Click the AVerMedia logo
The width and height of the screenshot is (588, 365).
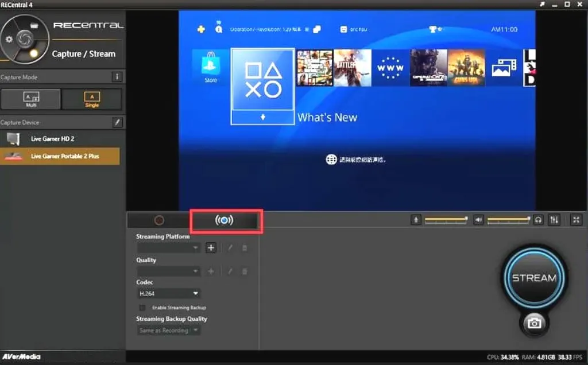21,356
